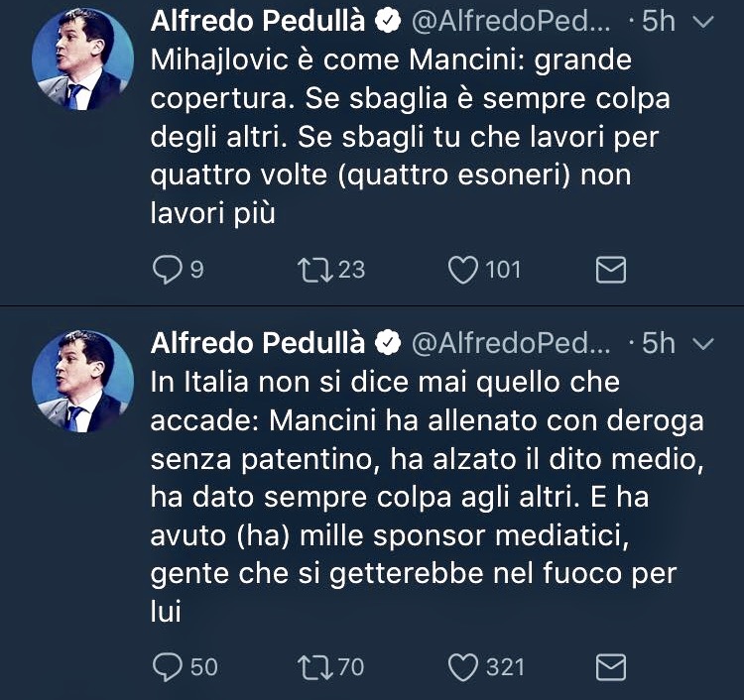
Task: Open the @AlfredoPed... handle in second tweet
Action: (511, 344)
